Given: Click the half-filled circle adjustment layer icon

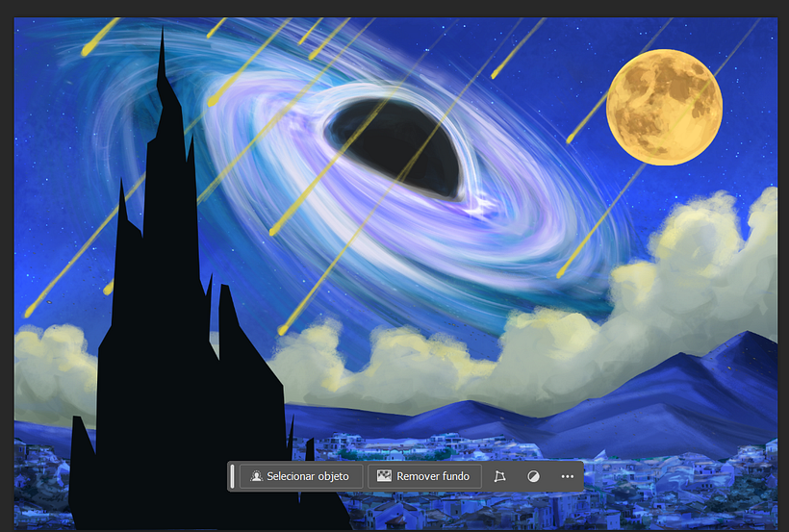Looking at the screenshot, I should pyautogui.click(x=534, y=476).
